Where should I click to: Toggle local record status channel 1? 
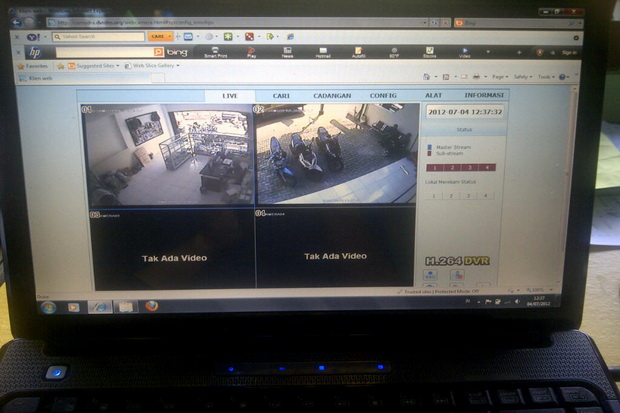click(x=434, y=195)
